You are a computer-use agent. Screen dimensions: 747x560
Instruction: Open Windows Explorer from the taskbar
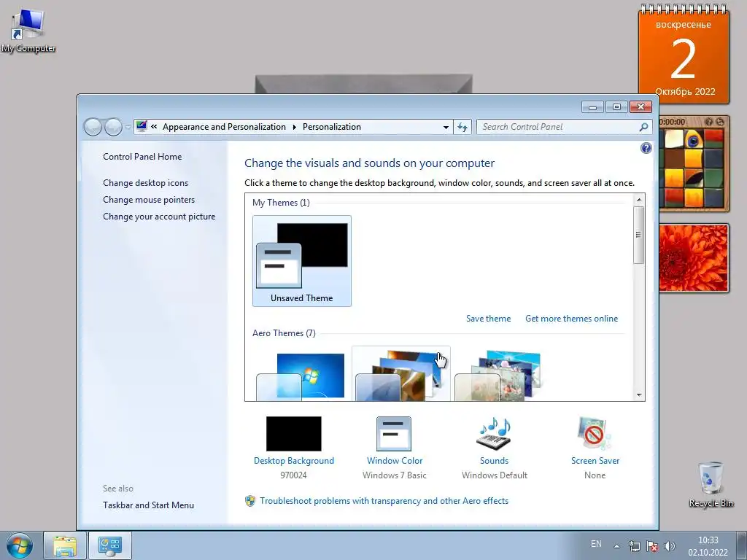[x=65, y=545]
